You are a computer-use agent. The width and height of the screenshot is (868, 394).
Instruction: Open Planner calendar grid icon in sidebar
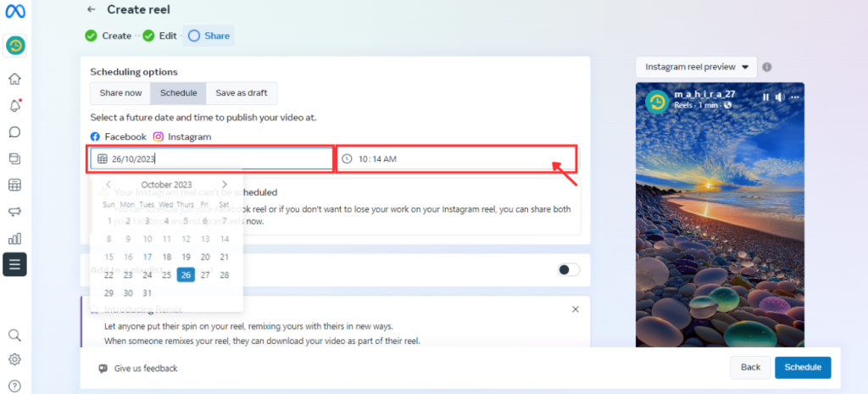[15, 186]
